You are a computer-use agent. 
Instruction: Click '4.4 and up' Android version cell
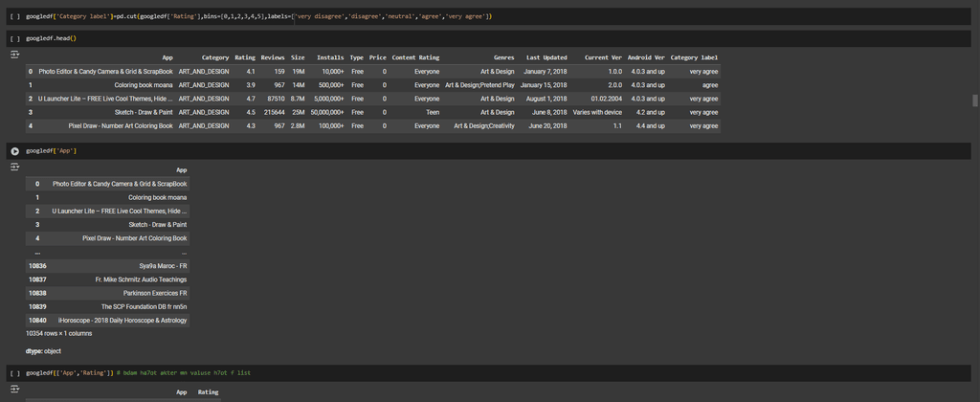(x=651, y=126)
